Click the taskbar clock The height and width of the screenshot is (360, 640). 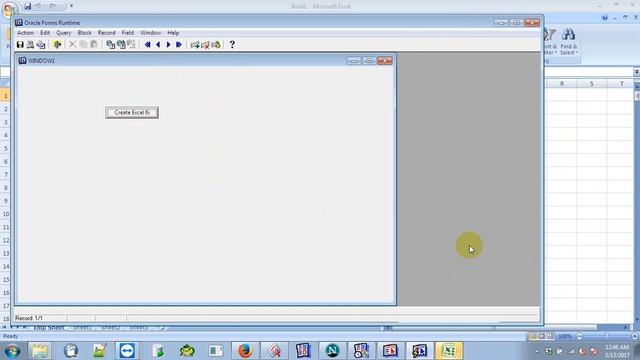(617, 351)
